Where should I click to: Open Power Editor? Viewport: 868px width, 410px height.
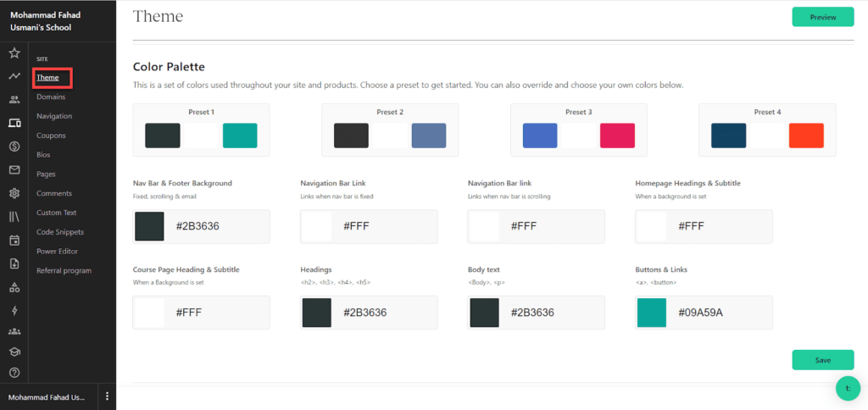(x=57, y=252)
